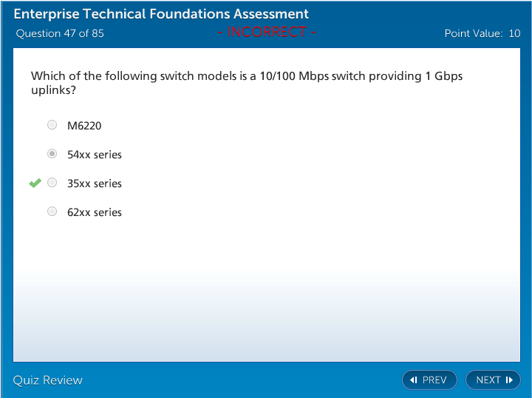Click the 54xx series answer label text
The height and width of the screenshot is (398, 532).
click(x=95, y=155)
